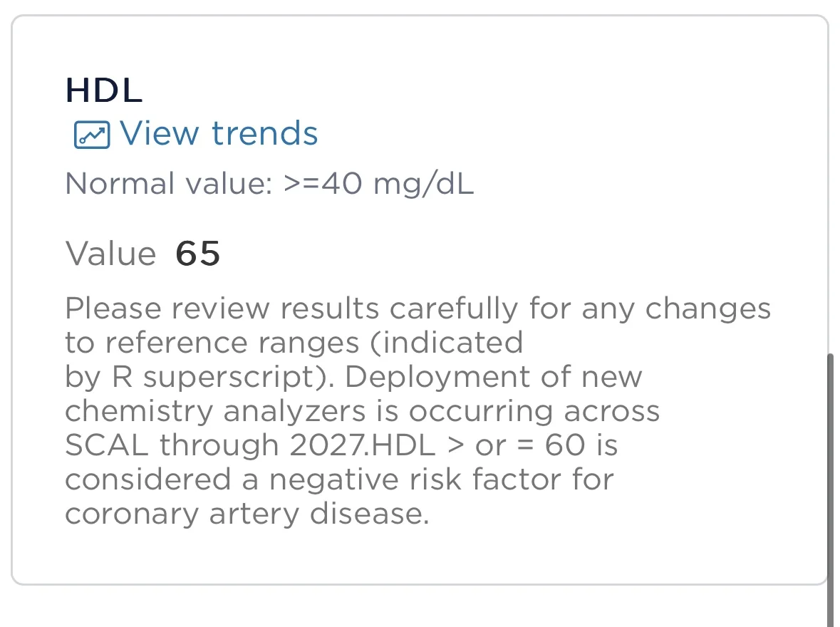Click the 'Value' label text

tap(110, 254)
